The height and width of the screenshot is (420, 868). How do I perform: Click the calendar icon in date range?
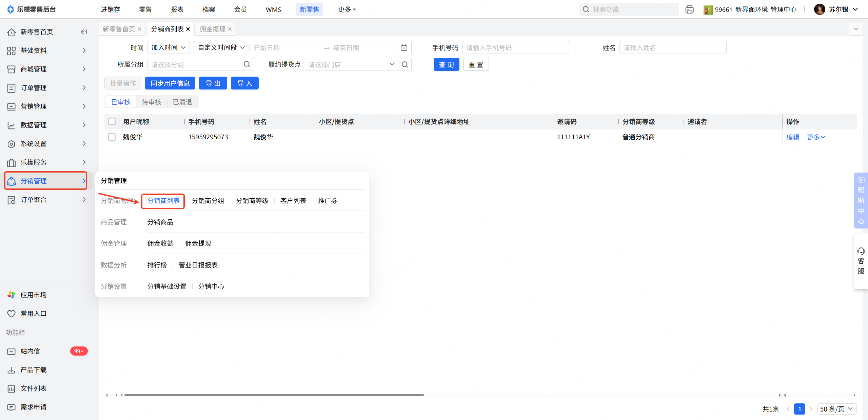click(x=404, y=48)
